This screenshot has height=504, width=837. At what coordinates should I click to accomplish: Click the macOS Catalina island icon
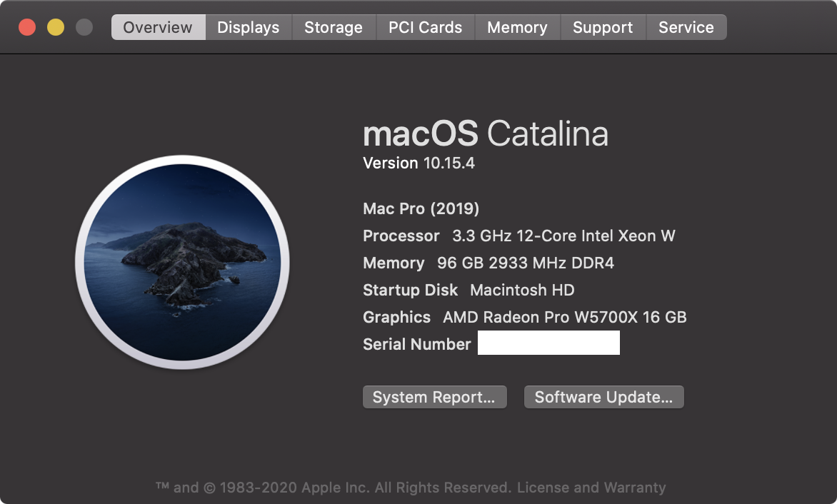point(182,262)
